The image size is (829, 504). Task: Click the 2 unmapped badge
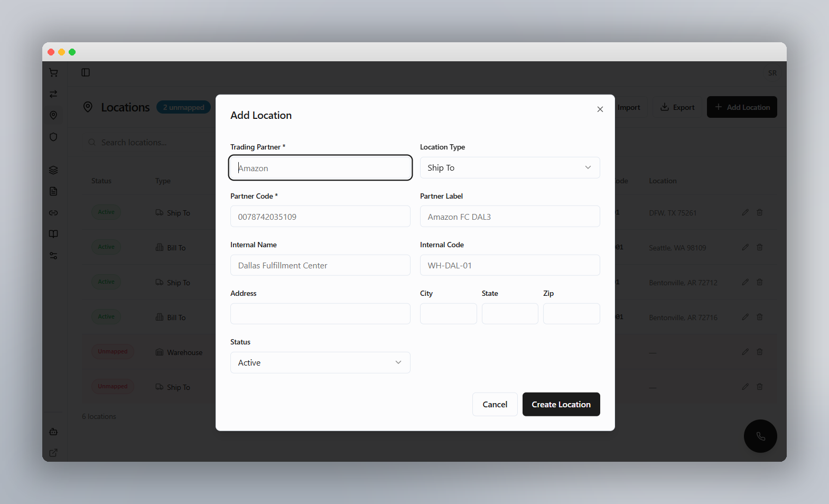point(183,107)
